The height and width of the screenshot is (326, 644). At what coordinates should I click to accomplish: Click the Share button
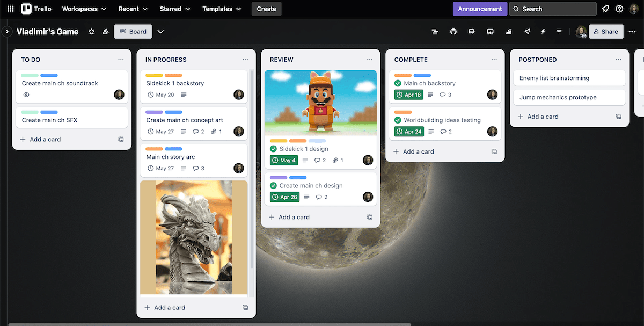point(606,32)
